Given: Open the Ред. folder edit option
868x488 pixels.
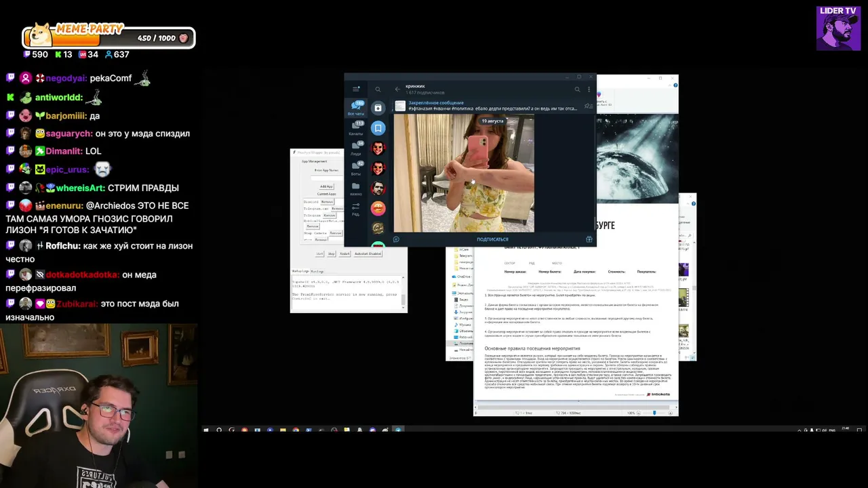Looking at the screenshot, I should [x=356, y=209].
